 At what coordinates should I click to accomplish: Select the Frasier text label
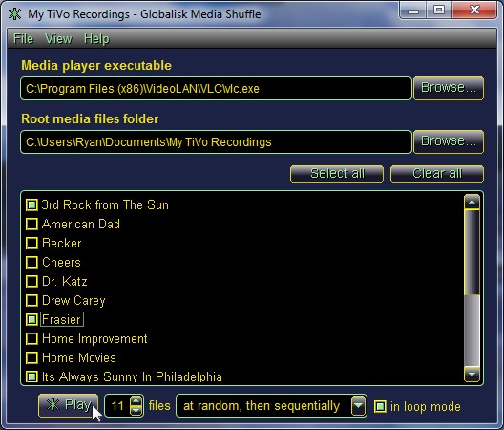click(x=62, y=319)
